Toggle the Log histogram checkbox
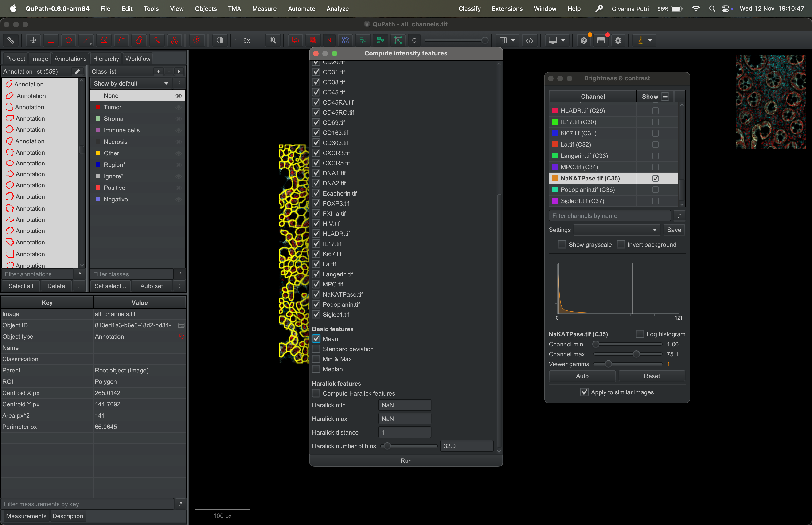The height and width of the screenshot is (525, 812). (x=640, y=334)
